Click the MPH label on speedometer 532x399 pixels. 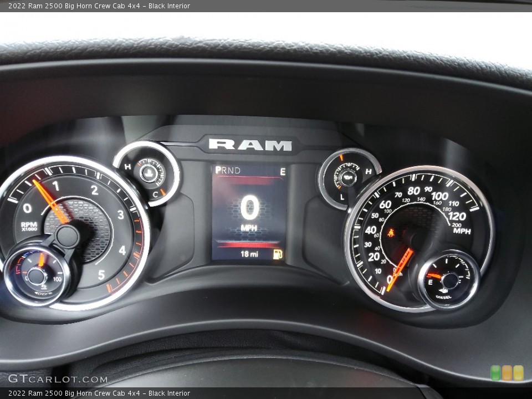click(462, 231)
